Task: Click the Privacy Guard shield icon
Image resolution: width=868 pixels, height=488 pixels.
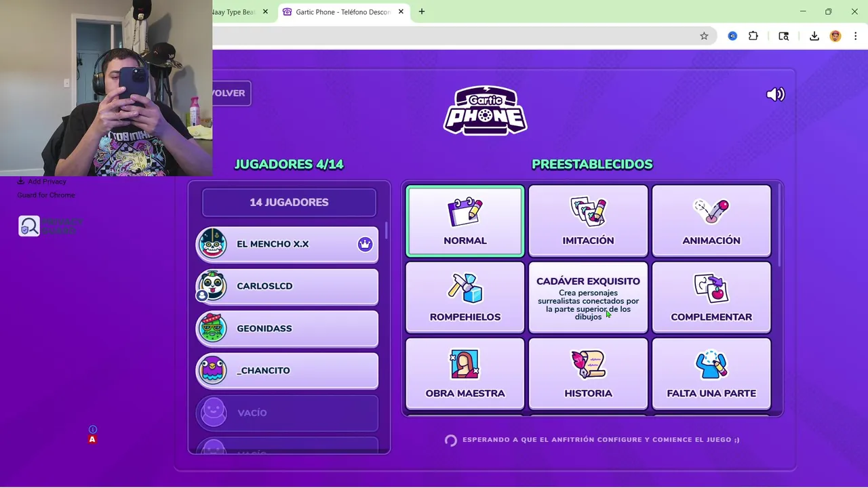Action: click(x=29, y=226)
